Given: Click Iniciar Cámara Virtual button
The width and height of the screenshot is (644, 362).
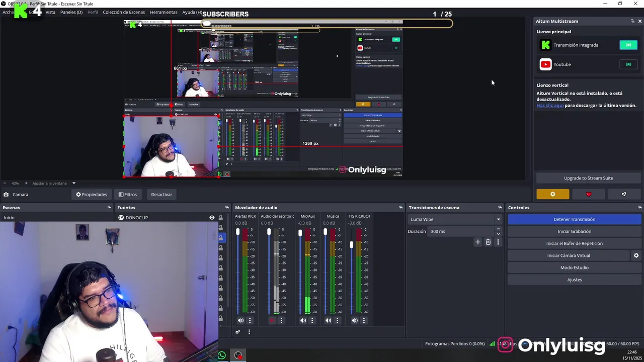Looking at the screenshot, I should coord(569,255).
